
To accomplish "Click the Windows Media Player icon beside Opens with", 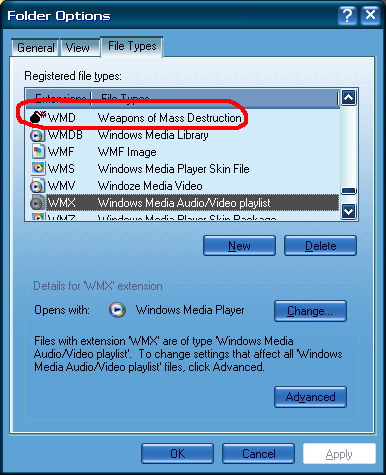I will [x=117, y=310].
